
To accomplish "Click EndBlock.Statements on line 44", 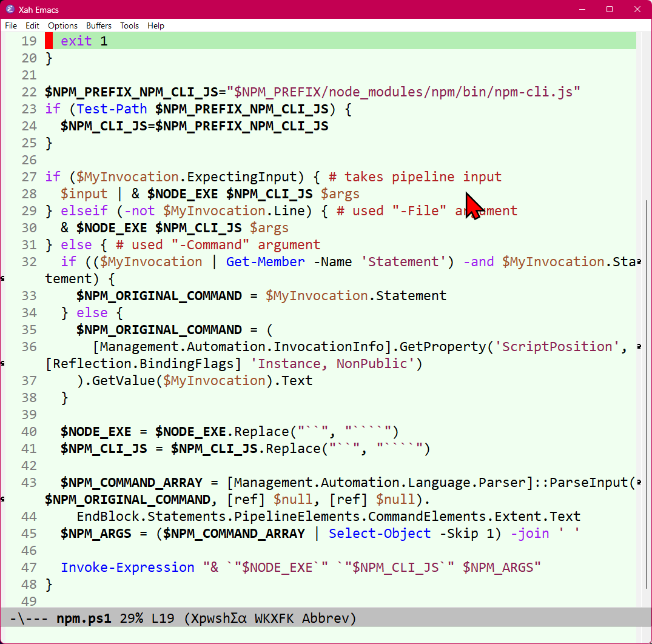I will click(151, 517).
